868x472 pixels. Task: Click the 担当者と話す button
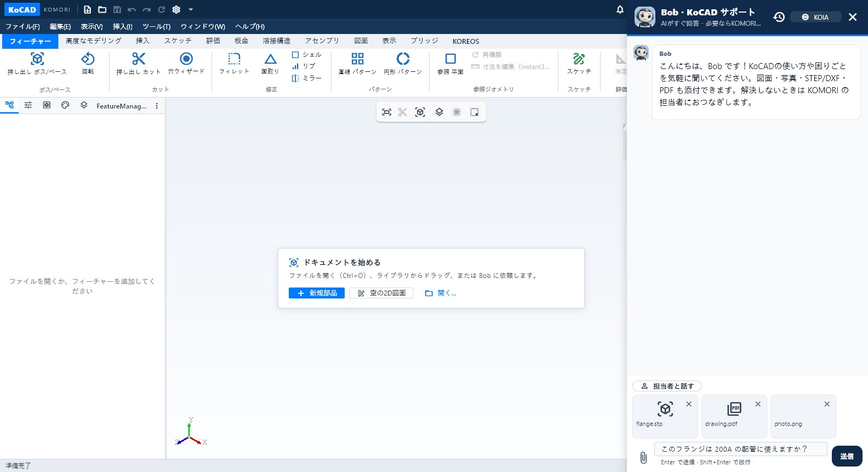(x=667, y=386)
